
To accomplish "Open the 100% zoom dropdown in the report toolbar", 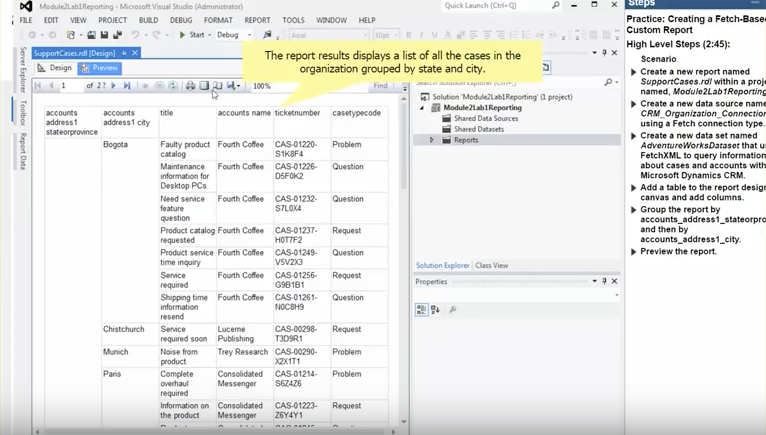I will [262, 86].
